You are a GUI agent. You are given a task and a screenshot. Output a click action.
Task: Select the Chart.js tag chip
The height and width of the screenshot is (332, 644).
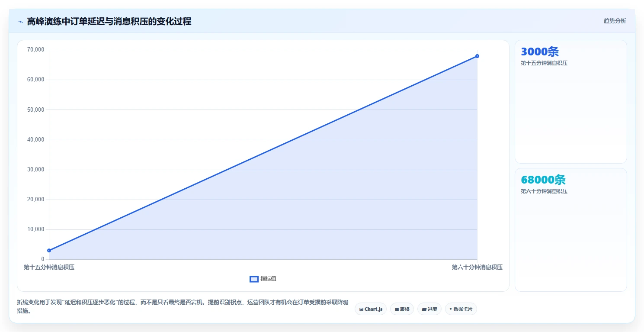371,309
